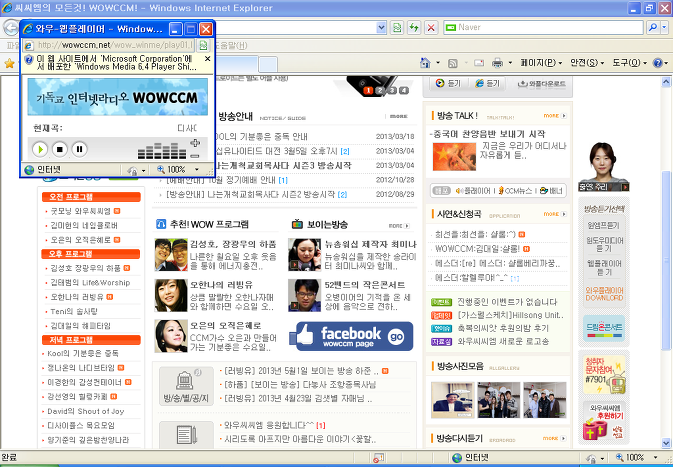Viewport: 673px width, 467px height.
Task: Click the search magnifier button
Action: coord(653,27)
